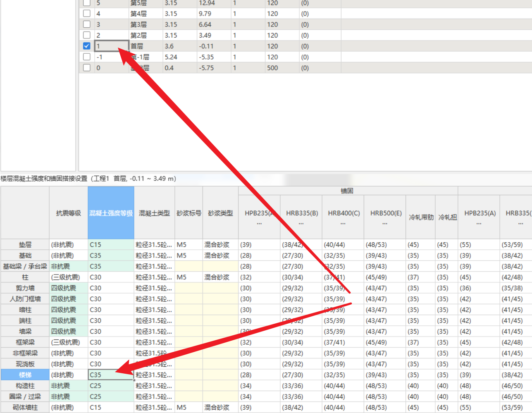The height and width of the screenshot is (413, 532).
Task: Check the checkbox for floor 2
Action: (x=87, y=35)
